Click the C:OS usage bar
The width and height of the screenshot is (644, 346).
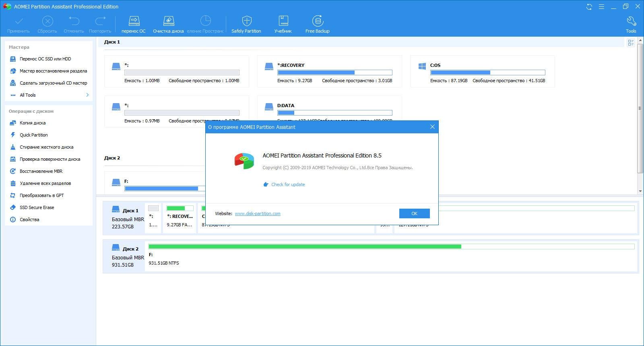(x=487, y=73)
